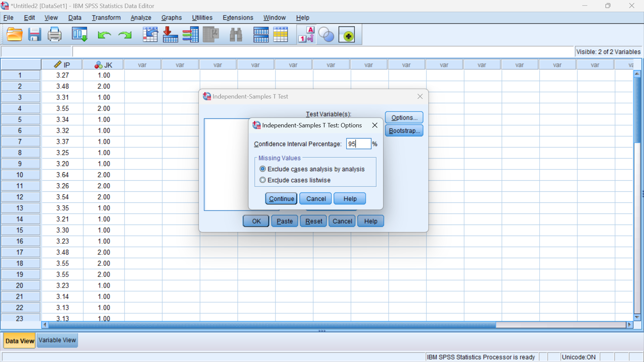Click green plus customize toolbar icon

[x=347, y=35]
